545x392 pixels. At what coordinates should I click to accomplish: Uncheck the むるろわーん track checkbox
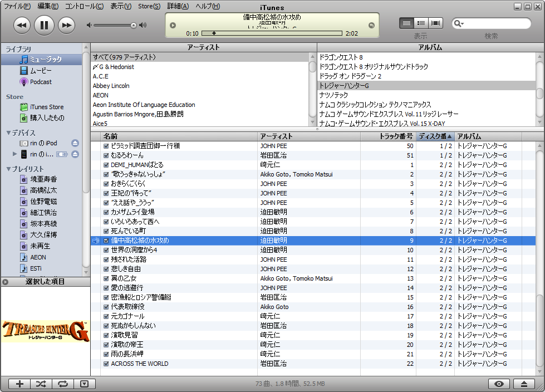pyautogui.click(x=106, y=155)
